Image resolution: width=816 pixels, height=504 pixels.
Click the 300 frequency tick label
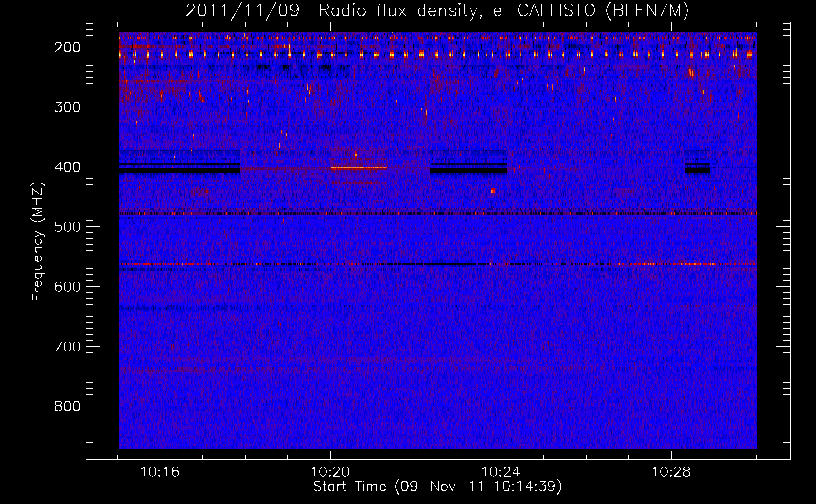click(68, 107)
